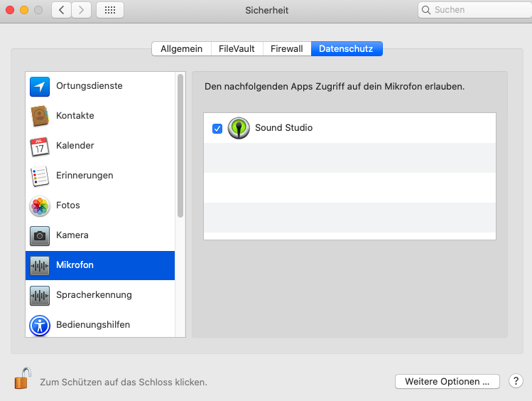Select Fotos text in the list
This screenshot has width=532, height=401.
pyautogui.click(x=68, y=205)
